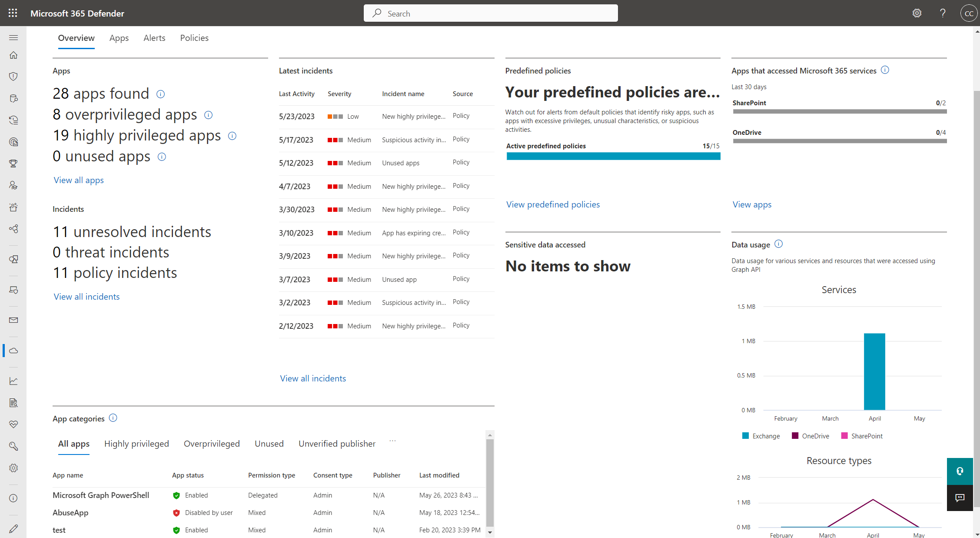Show info for 28 apps found
The image size is (980, 538).
160,94
